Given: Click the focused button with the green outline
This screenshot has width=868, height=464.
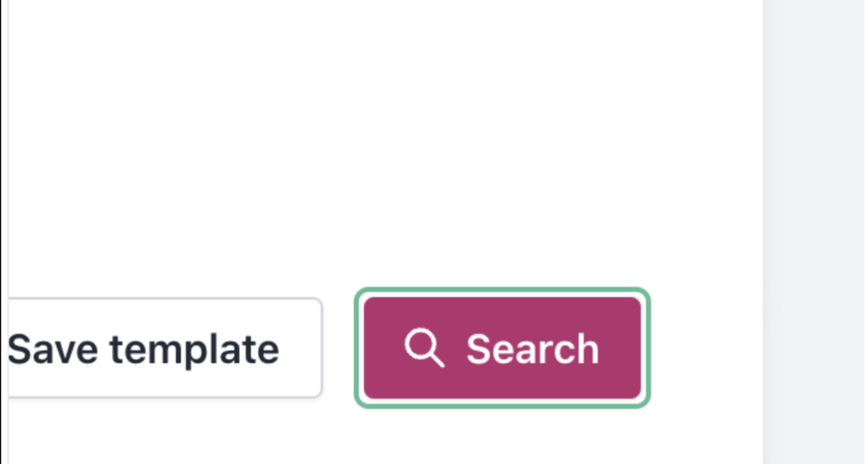Looking at the screenshot, I should click(502, 348).
